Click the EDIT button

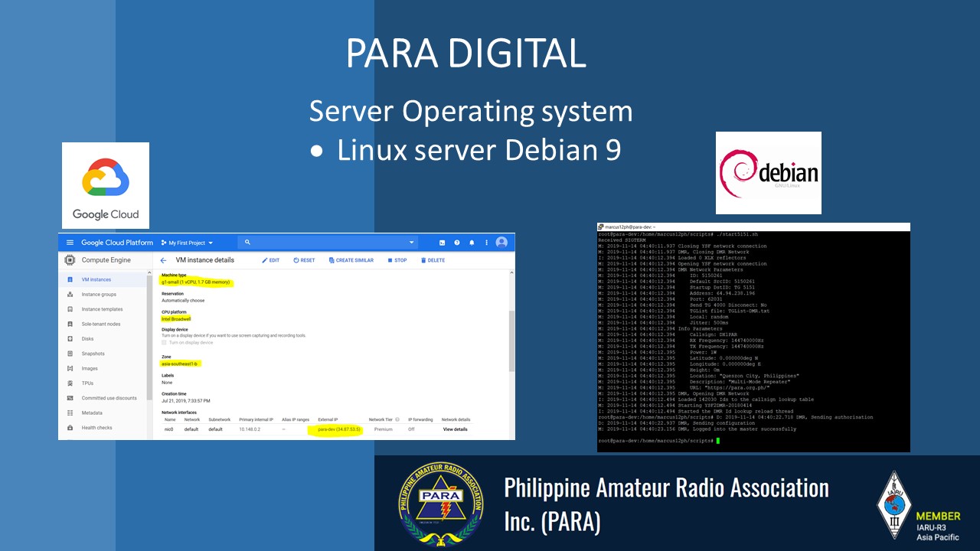(271, 260)
